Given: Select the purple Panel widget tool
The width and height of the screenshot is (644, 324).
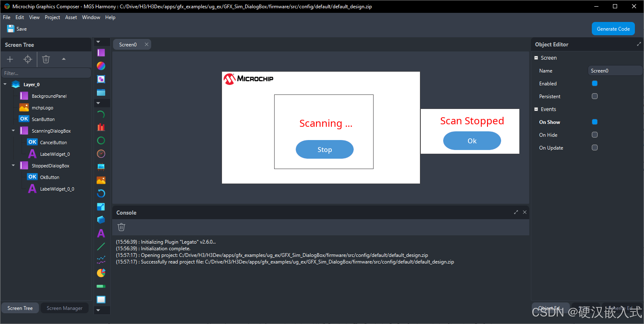Looking at the screenshot, I should [101, 53].
